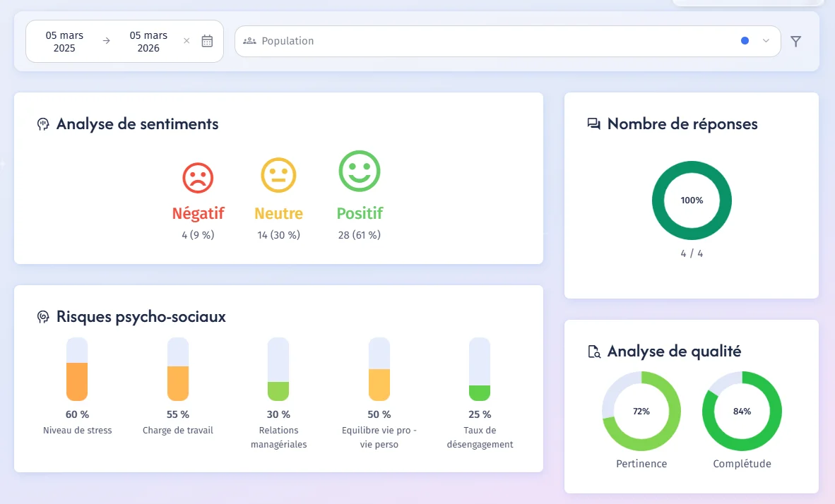This screenshot has height=504, width=835.
Task: Click the funnel filter icon
Action: pyautogui.click(x=795, y=41)
